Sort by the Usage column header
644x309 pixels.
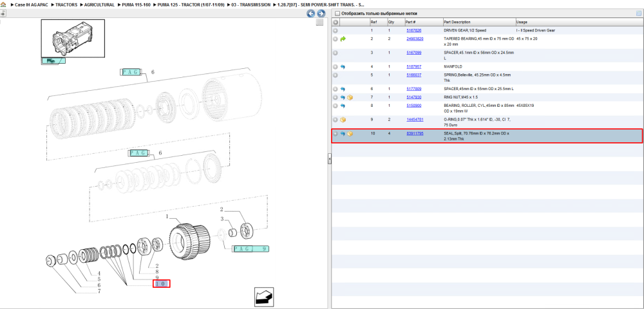point(579,22)
